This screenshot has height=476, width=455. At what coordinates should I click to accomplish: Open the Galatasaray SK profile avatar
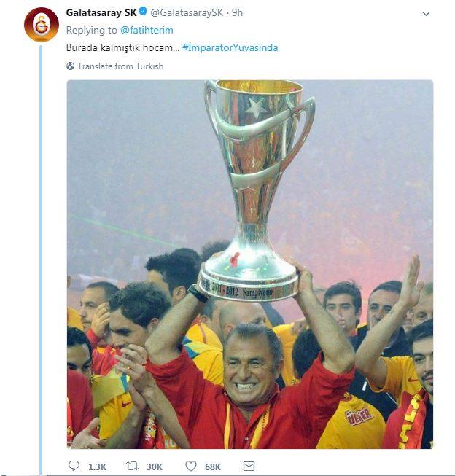pos(42,24)
